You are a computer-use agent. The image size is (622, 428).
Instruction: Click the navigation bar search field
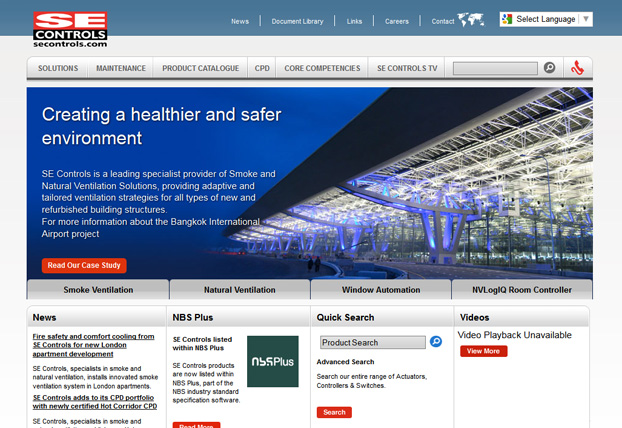coord(495,68)
